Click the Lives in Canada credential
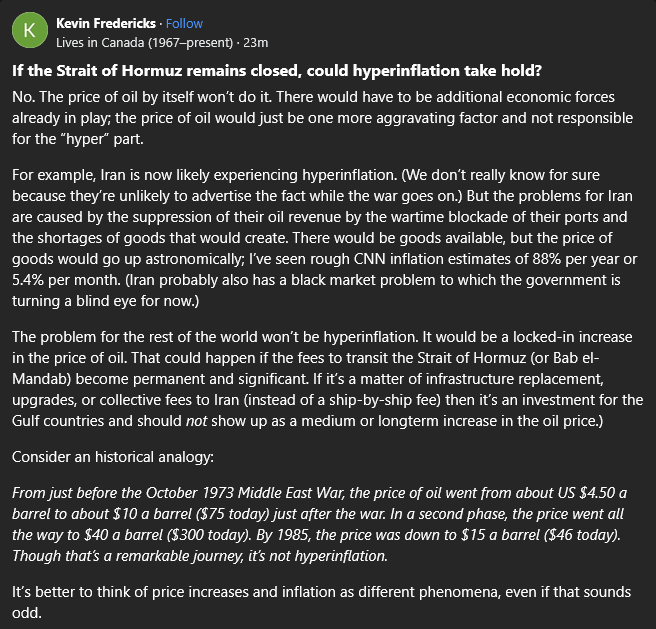Screen dimensions: 656x629 [x=144, y=43]
